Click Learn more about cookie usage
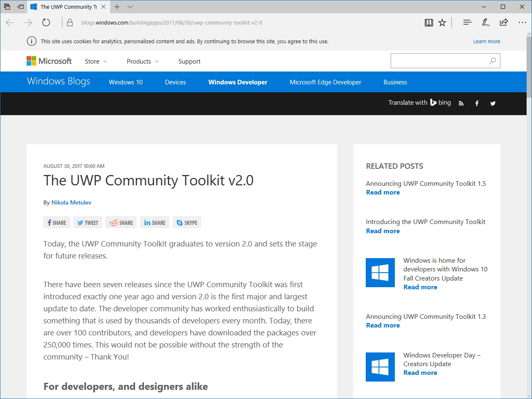Image resolution: width=532 pixels, height=399 pixels. click(487, 41)
